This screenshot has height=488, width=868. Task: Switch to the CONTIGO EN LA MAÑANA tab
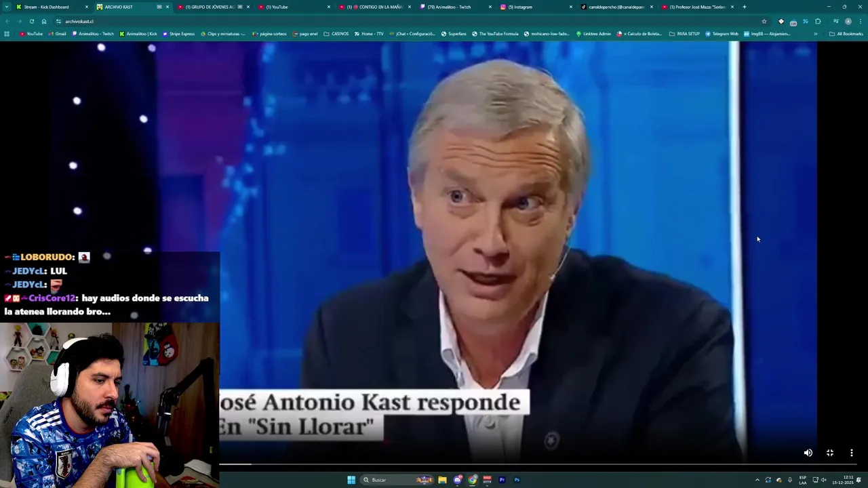click(x=375, y=7)
